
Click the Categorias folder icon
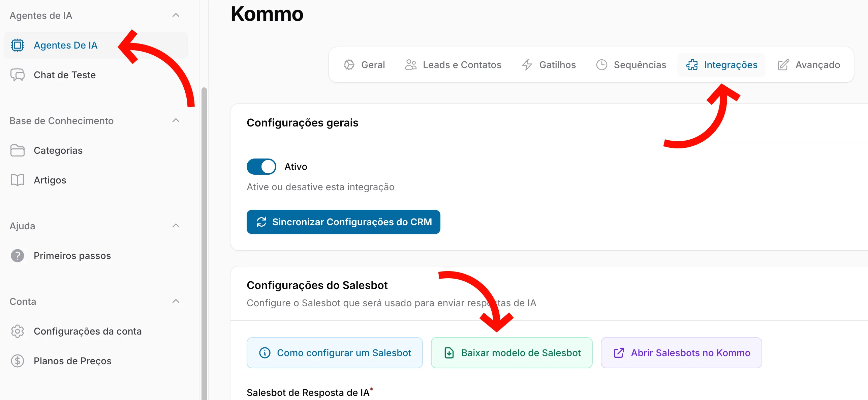[x=18, y=150]
